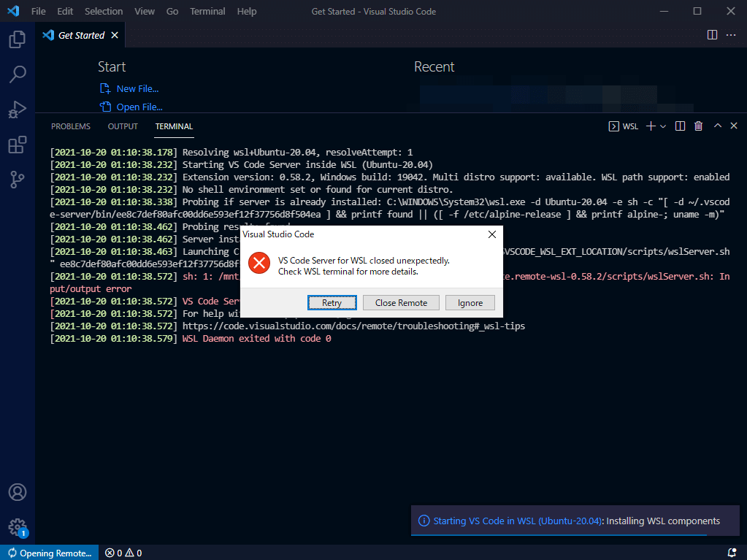The height and width of the screenshot is (560, 747).
Task: Switch to the OUTPUT tab
Action: [x=122, y=126]
